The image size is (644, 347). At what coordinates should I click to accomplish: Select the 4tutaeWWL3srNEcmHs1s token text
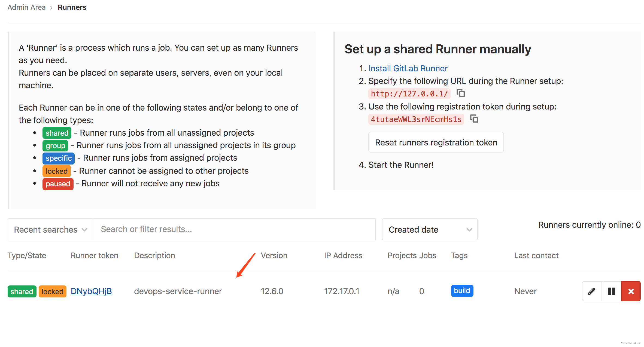pyautogui.click(x=416, y=119)
